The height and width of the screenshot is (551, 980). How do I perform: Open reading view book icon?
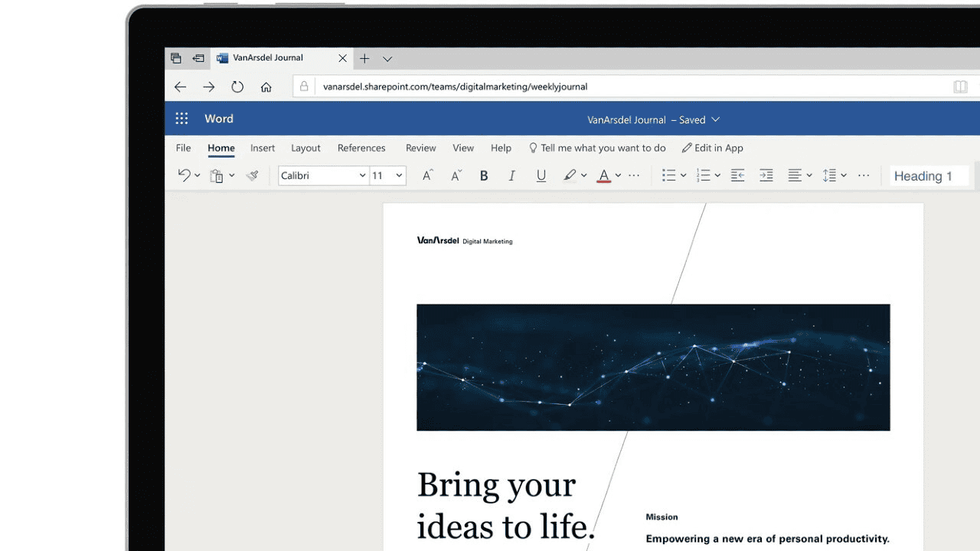[960, 86]
